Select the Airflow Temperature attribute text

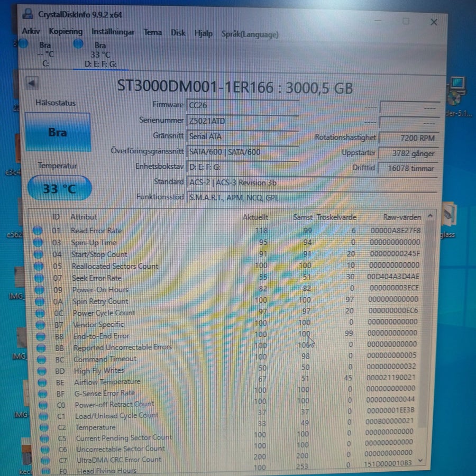pos(107,382)
